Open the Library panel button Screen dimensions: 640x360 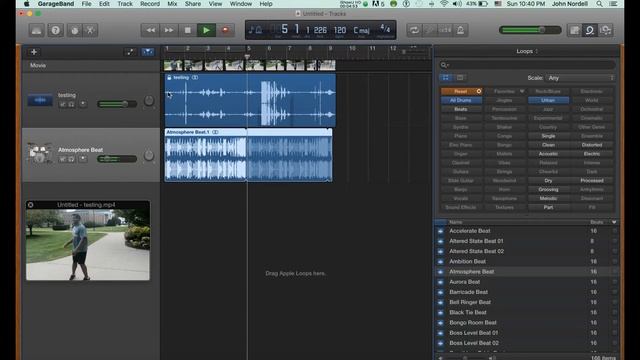(37, 30)
